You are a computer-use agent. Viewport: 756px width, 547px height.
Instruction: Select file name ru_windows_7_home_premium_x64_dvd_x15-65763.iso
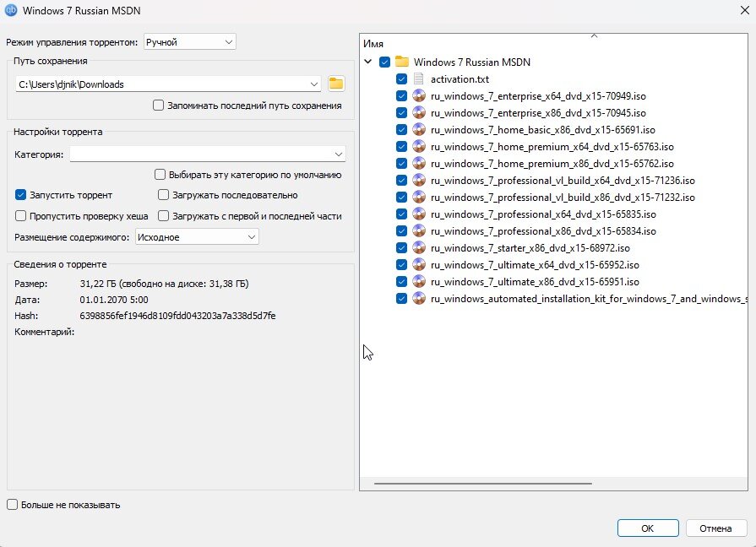coord(552,147)
